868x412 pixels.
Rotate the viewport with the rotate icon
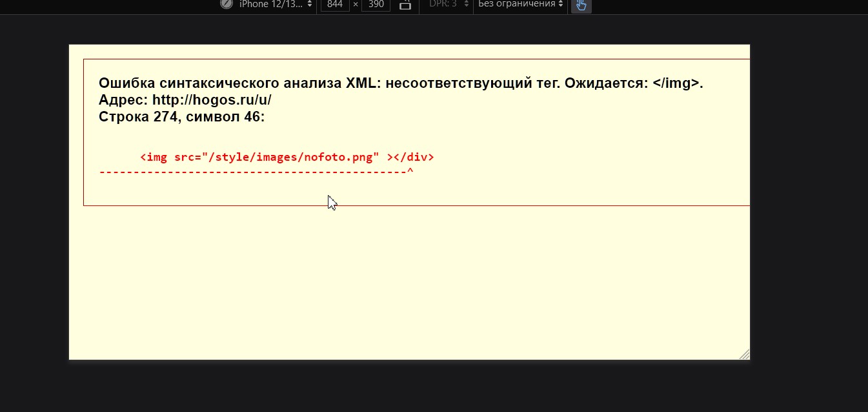405,5
